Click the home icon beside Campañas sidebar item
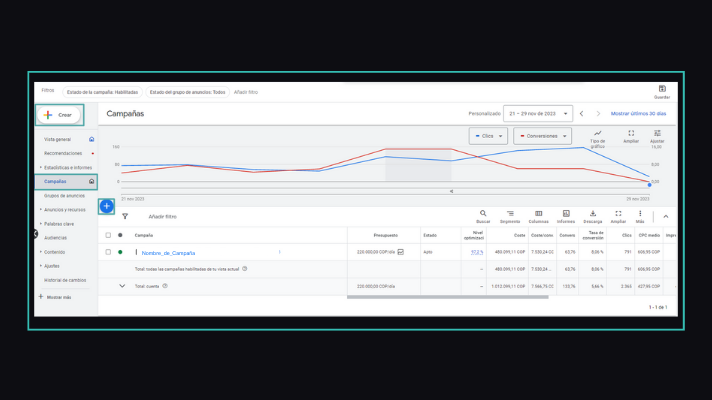This screenshot has width=712, height=400. (92, 182)
